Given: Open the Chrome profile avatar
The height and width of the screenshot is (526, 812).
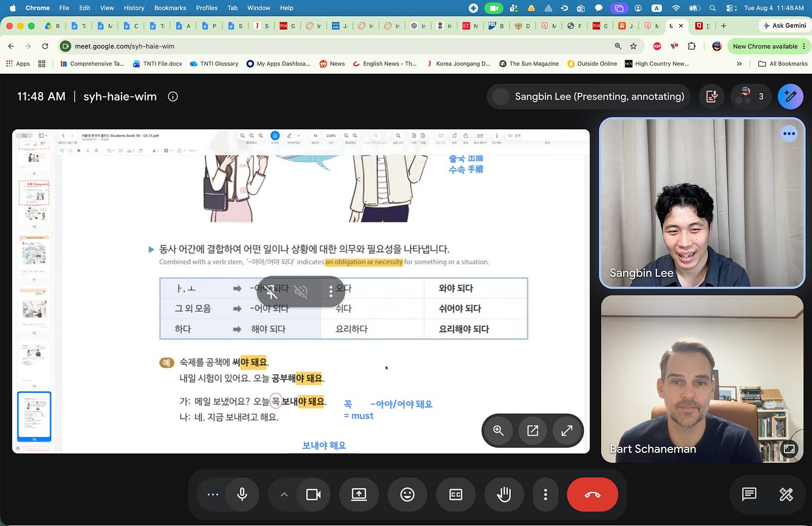Looking at the screenshot, I should (x=717, y=46).
